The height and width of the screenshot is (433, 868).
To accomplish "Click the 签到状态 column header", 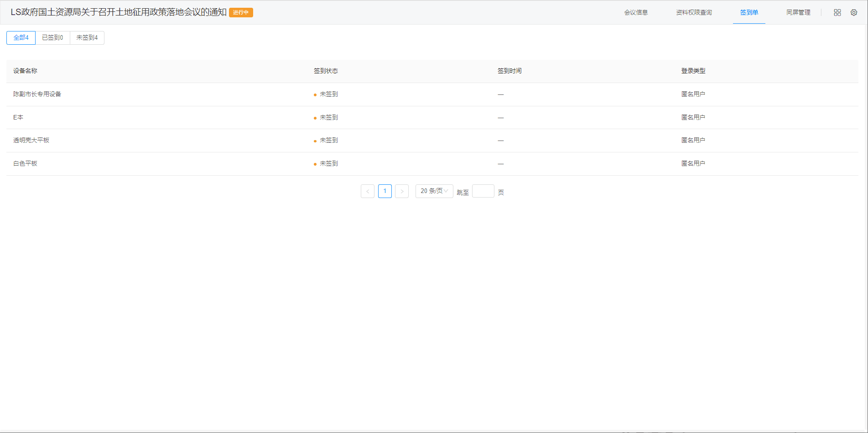I will pos(326,71).
